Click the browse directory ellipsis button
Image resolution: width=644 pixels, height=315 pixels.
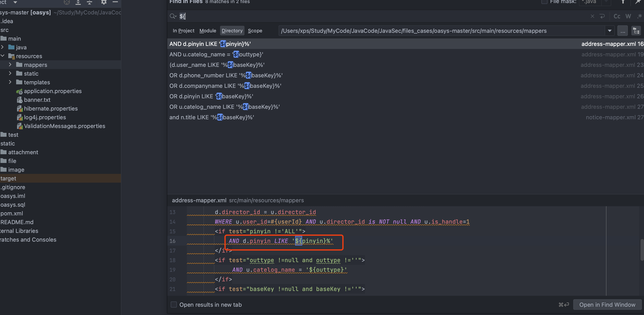(x=623, y=31)
